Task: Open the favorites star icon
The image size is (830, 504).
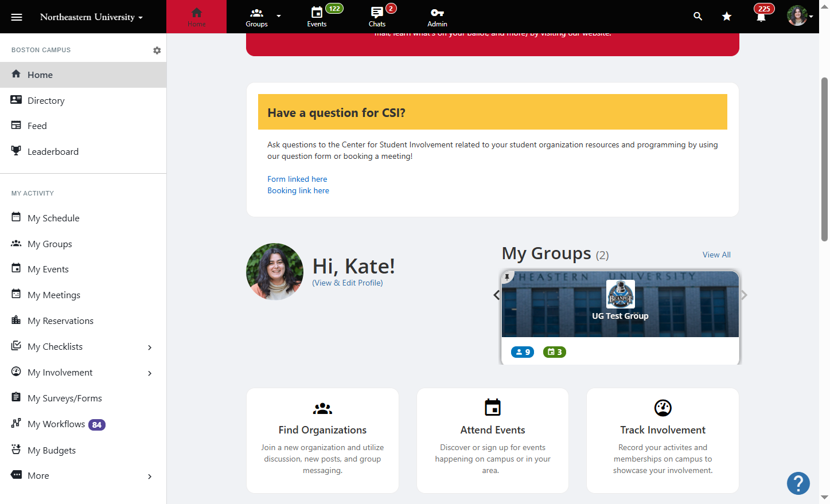Action: (x=727, y=17)
